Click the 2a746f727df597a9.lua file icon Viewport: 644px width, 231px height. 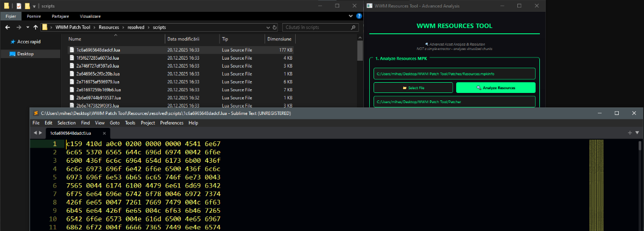[x=72, y=66]
